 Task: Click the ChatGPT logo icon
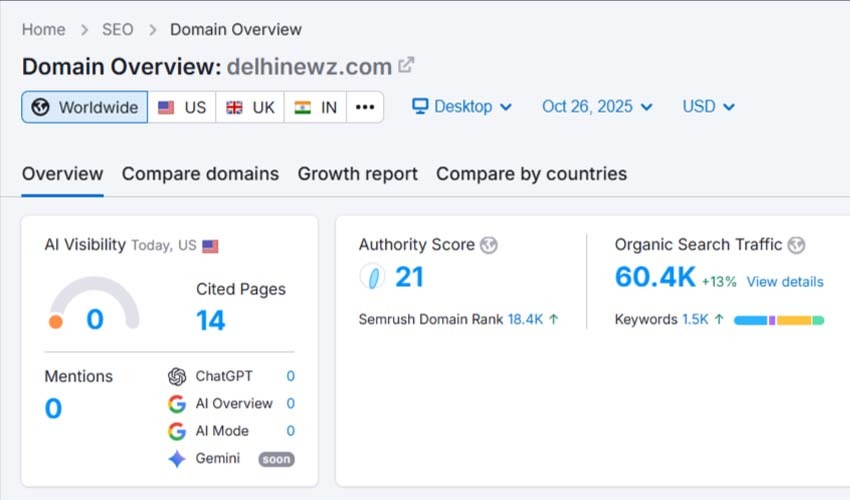(177, 376)
